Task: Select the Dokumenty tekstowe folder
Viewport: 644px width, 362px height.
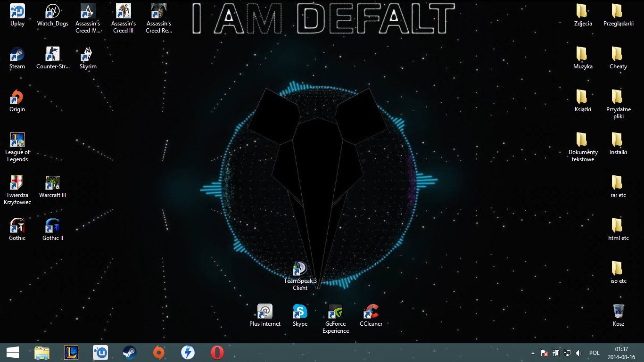Action: point(583,147)
